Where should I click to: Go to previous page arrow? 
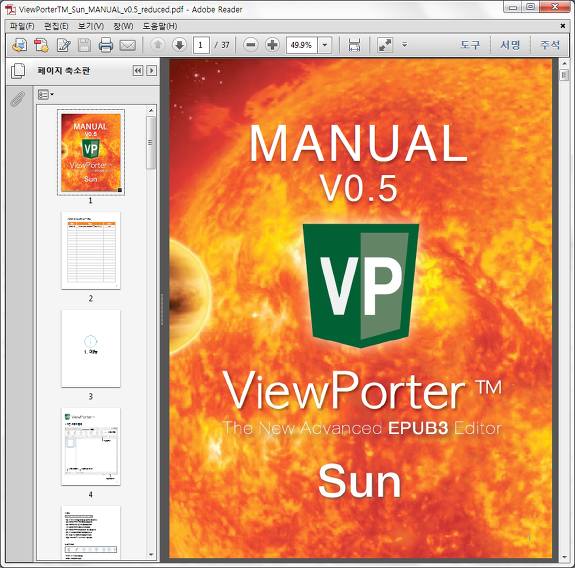tap(158, 45)
